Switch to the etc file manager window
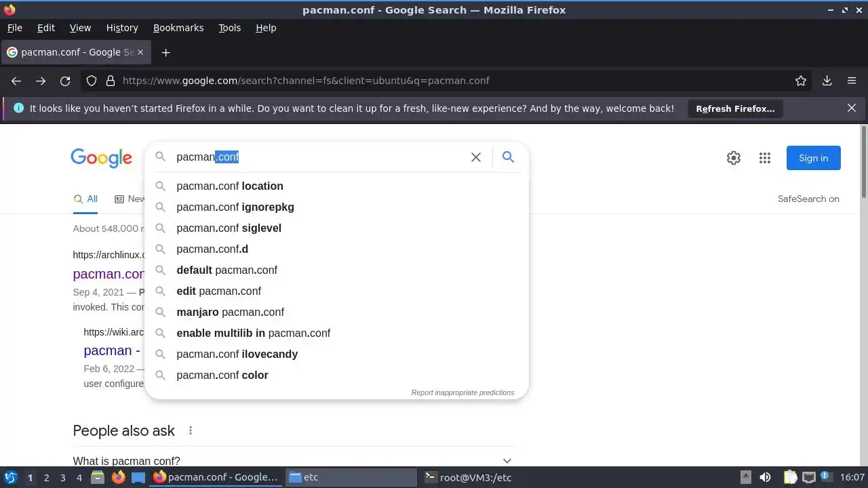The image size is (868, 488). click(351, 477)
